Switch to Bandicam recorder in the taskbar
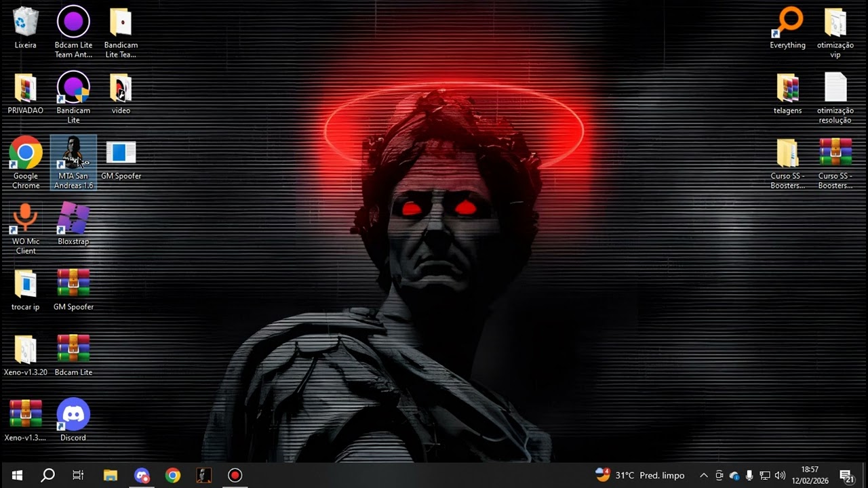Screen dimensions: 868x488 235,475
